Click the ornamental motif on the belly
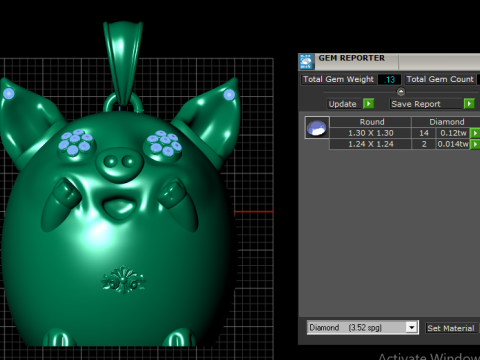This screenshot has width=480, height=360. coord(123,280)
